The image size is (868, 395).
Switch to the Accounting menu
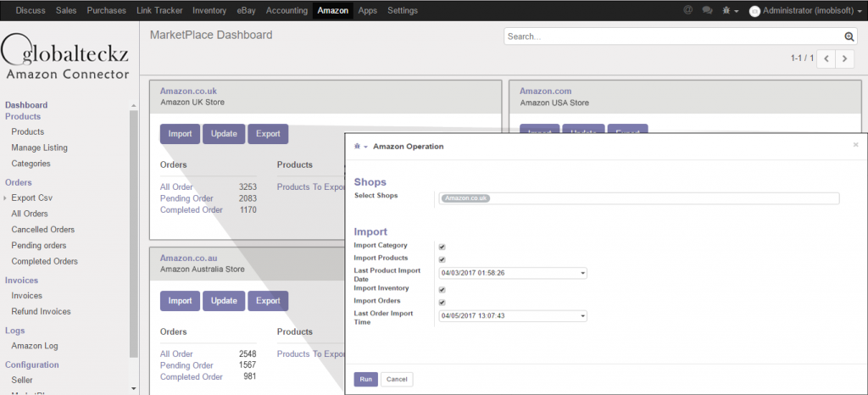[x=287, y=10]
